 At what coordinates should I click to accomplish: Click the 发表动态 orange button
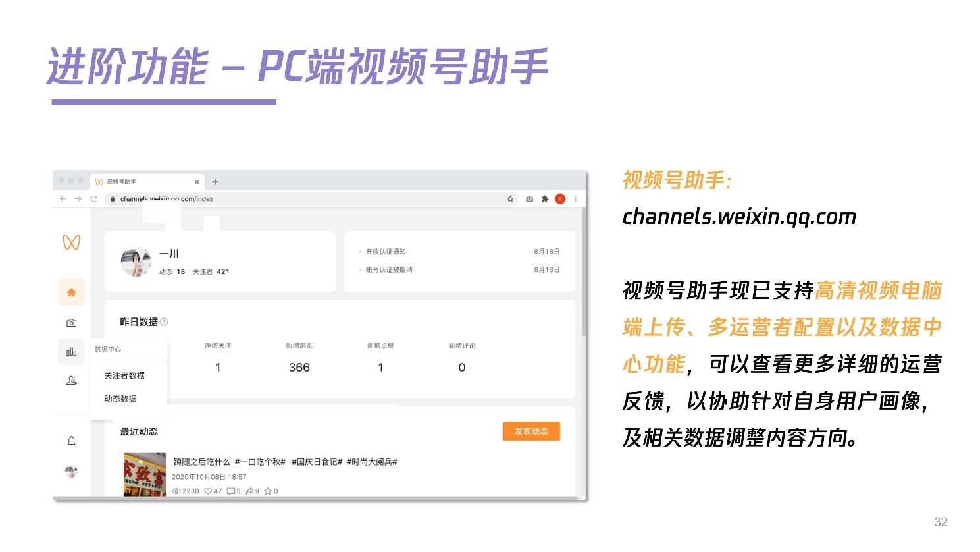(531, 431)
